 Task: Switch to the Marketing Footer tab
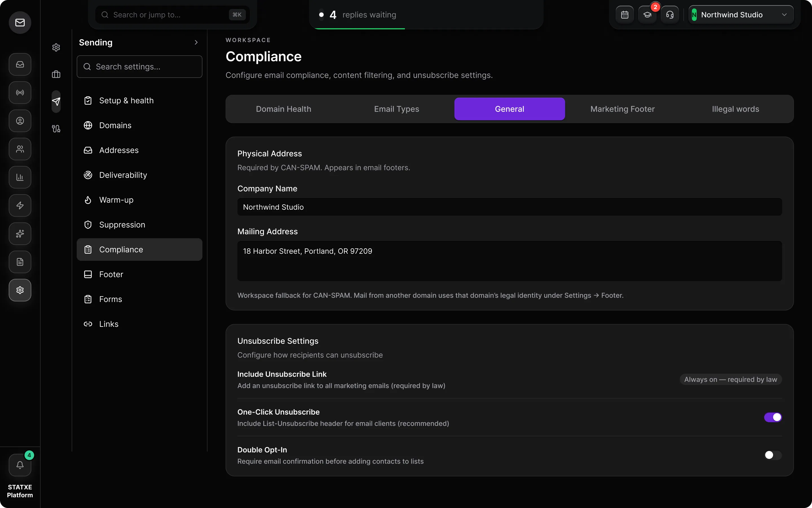(x=623, y=109)
